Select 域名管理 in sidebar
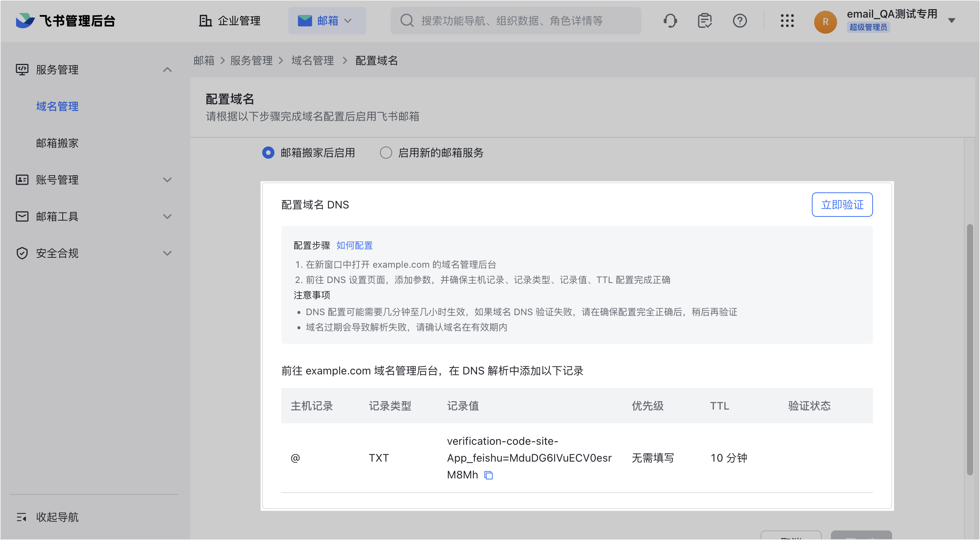This screenshot has height=540, width=980. (57, 106)
